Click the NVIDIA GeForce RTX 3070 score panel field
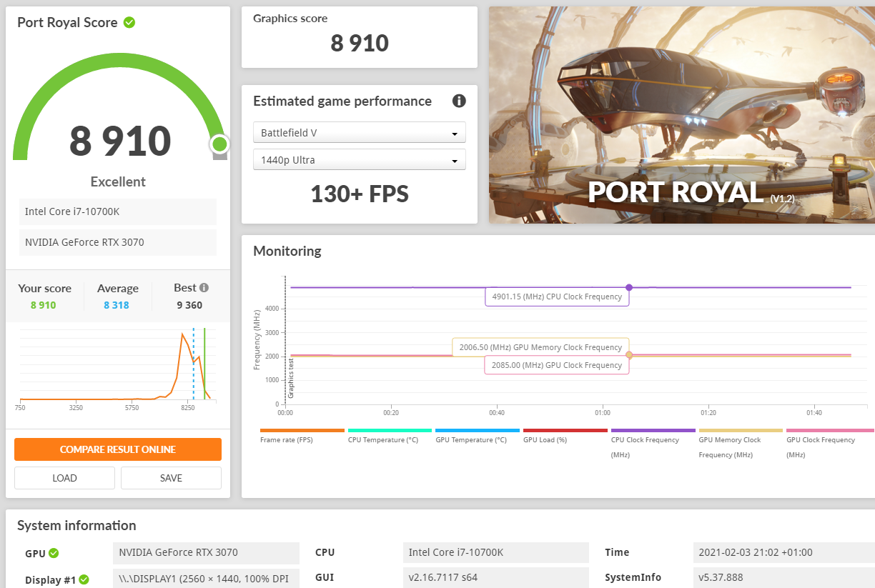875x588 pixels. coord(118,242)
